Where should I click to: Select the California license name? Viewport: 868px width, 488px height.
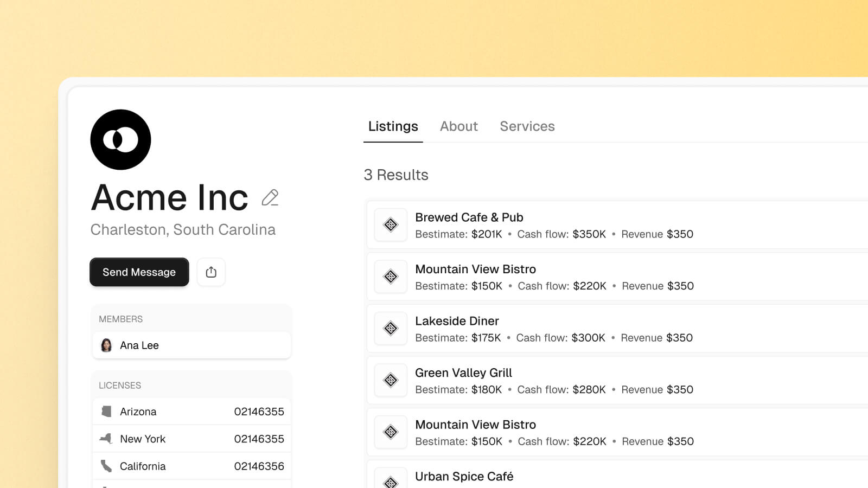coord(143,466)
